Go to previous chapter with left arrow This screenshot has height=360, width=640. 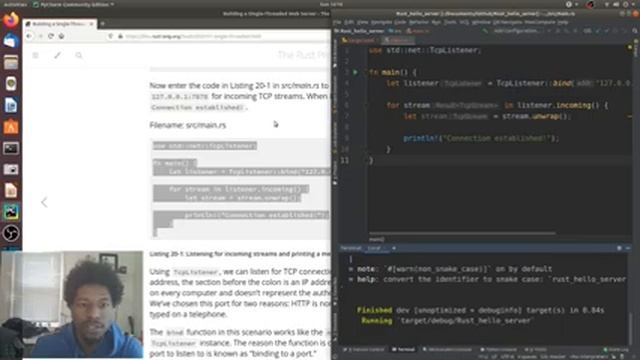pyautogui.click(x=44, y=202)
